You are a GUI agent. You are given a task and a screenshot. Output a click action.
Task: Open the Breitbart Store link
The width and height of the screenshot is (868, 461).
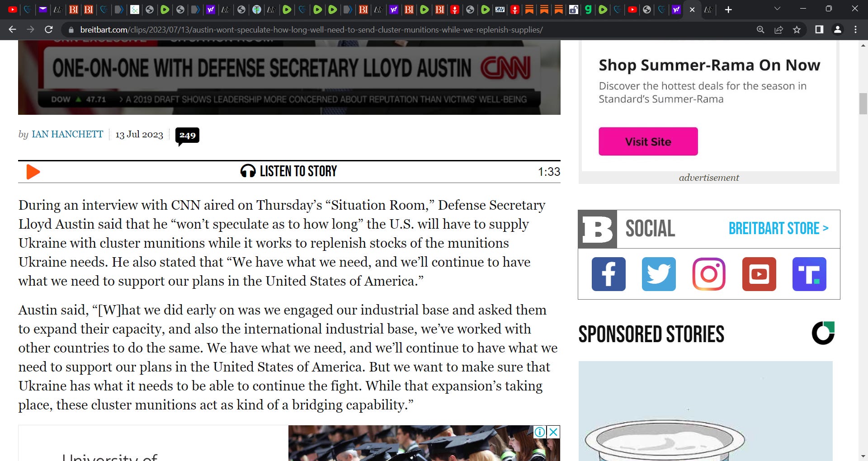click(x=778, y=229)
